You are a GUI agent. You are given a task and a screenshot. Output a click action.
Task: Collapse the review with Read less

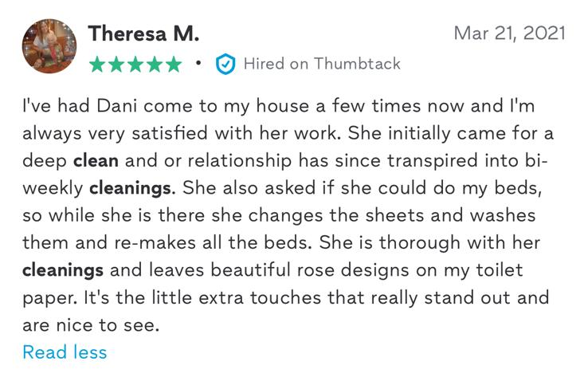[65, 352]
